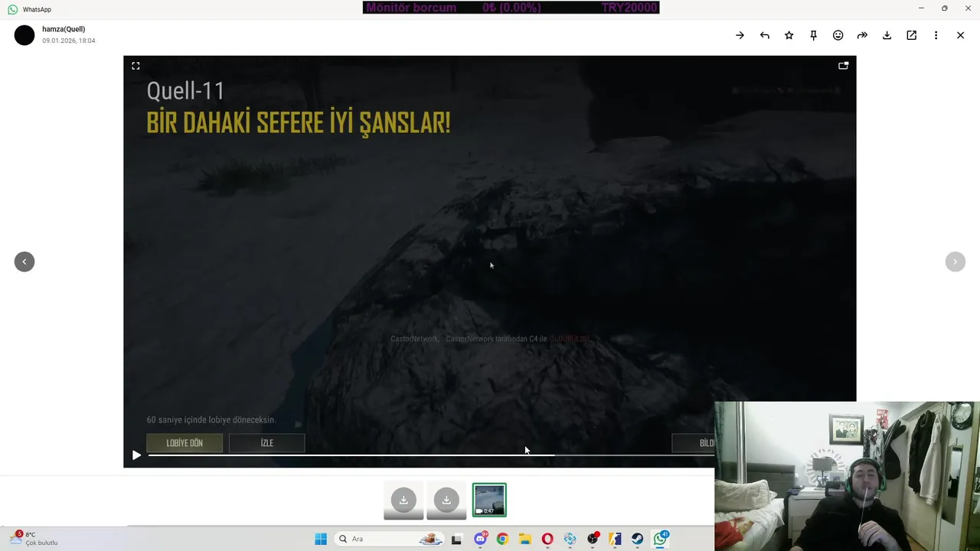Open video in external app icon
980x551 pixels.
(911, 35)
